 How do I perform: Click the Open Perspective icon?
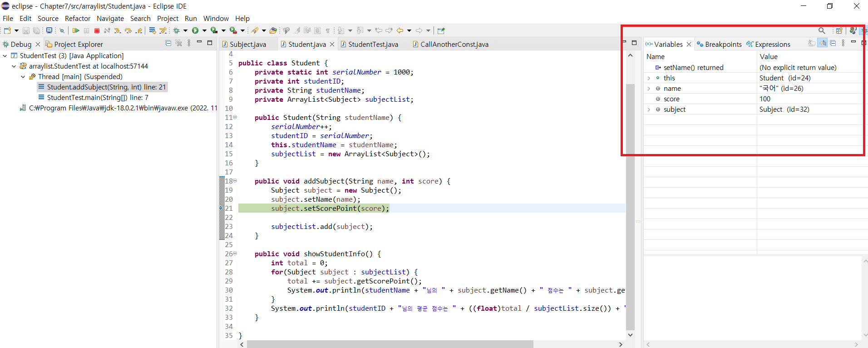pyautogui.click(x=839, y=30)
